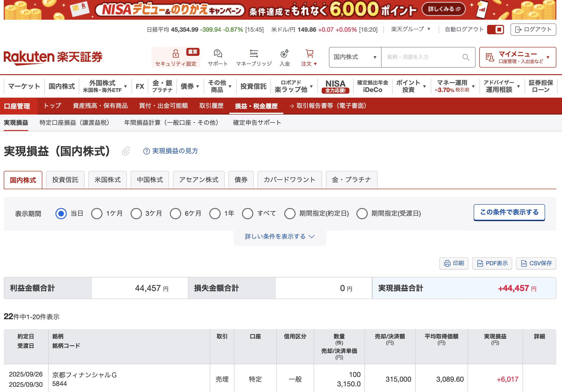Open the Money Bridge bank icon
Screen dimensions: 562x392
(x=254, y=53)
